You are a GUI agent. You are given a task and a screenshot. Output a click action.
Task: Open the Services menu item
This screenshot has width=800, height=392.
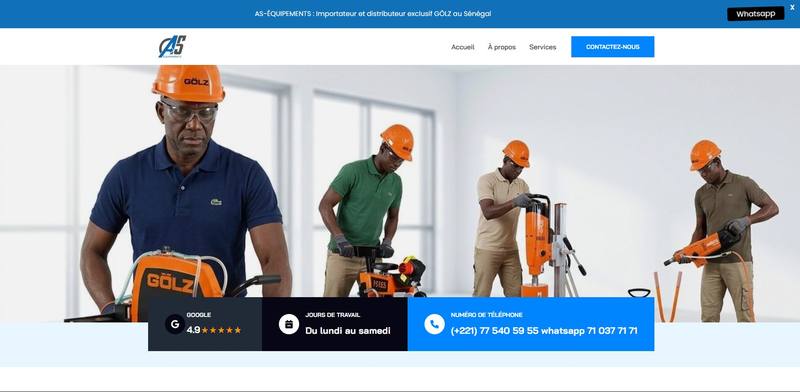542,47
